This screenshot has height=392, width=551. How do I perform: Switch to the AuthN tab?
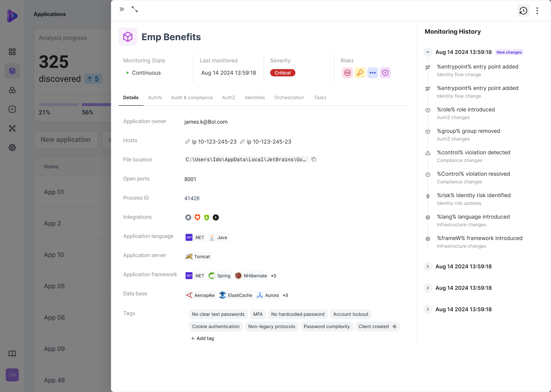[155, 98]
